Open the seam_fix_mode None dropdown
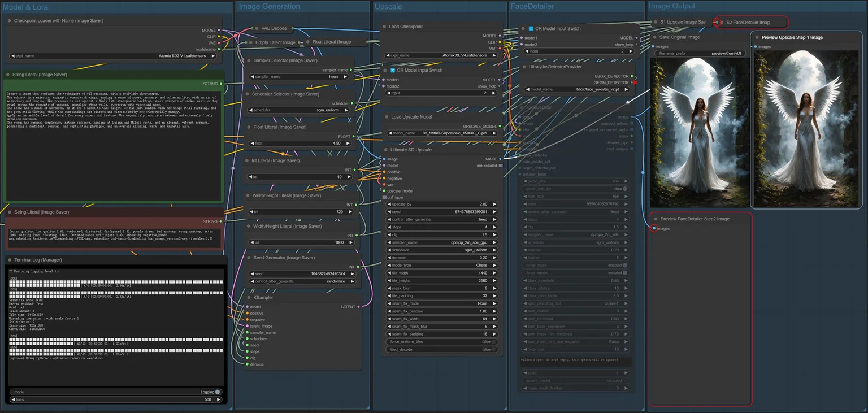868x413 pixels. (441, 303)
